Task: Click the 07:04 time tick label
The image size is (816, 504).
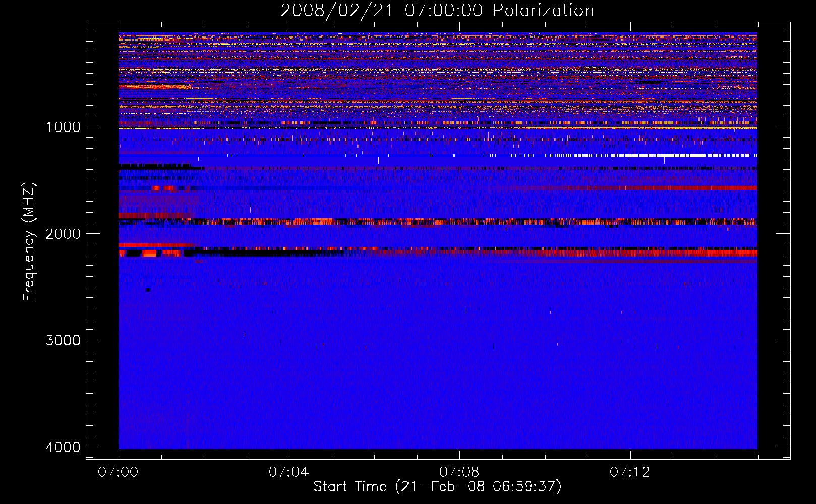Action: pyautogui.click(x=288, y=472)
